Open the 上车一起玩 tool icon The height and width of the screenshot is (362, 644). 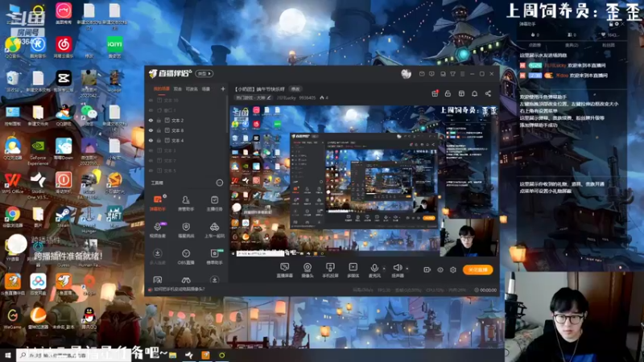coord(214,230)
